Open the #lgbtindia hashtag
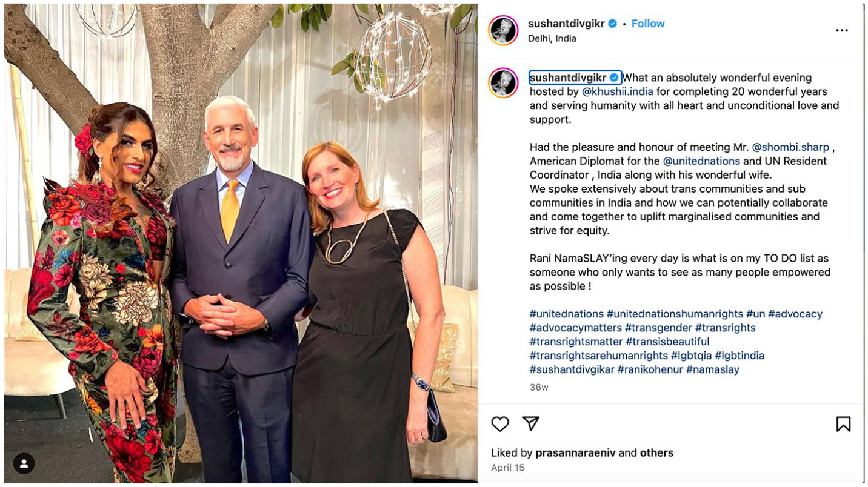Screen dimensions: 868x487 tap(739, 356)
